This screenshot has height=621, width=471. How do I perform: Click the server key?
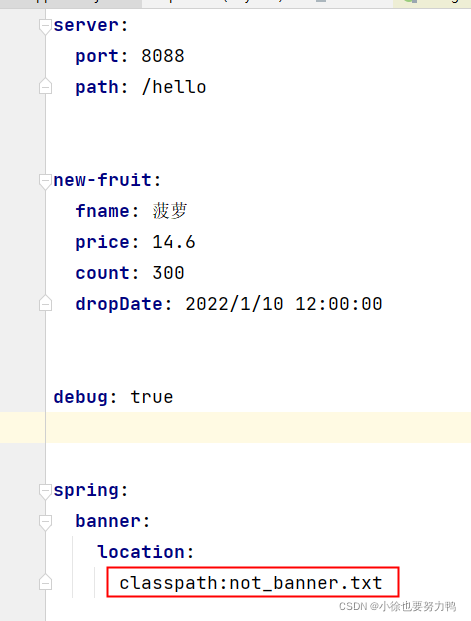click(87, 25)
